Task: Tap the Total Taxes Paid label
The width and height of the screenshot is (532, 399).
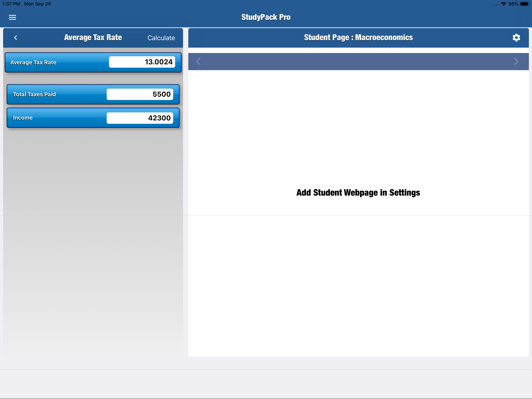Action: (34, 94)
